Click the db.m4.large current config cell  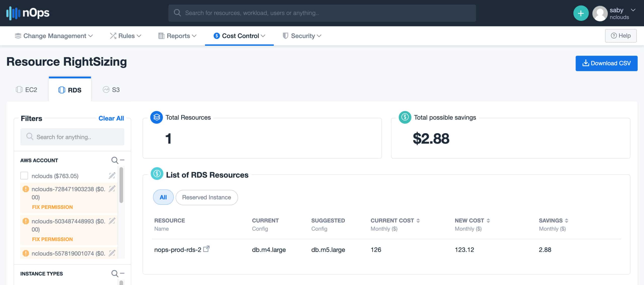pyautogui.click(x=269, y=250)
